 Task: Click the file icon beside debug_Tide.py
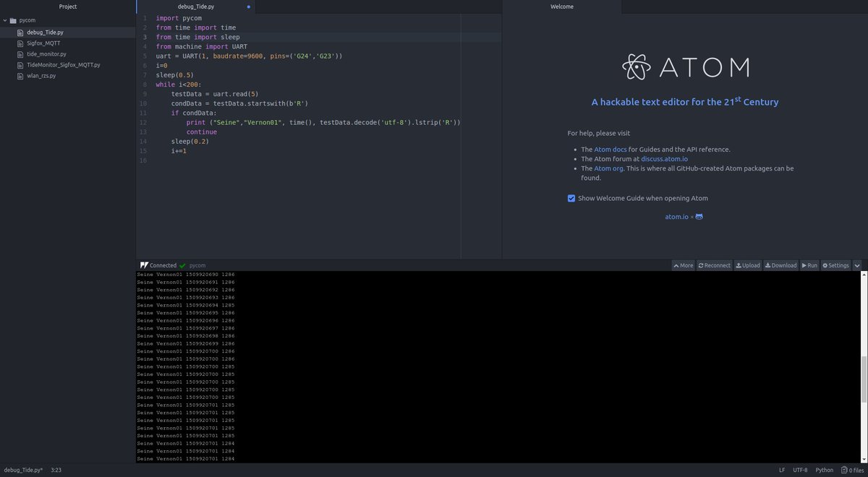pyautogui.click(x=20, y=33)
